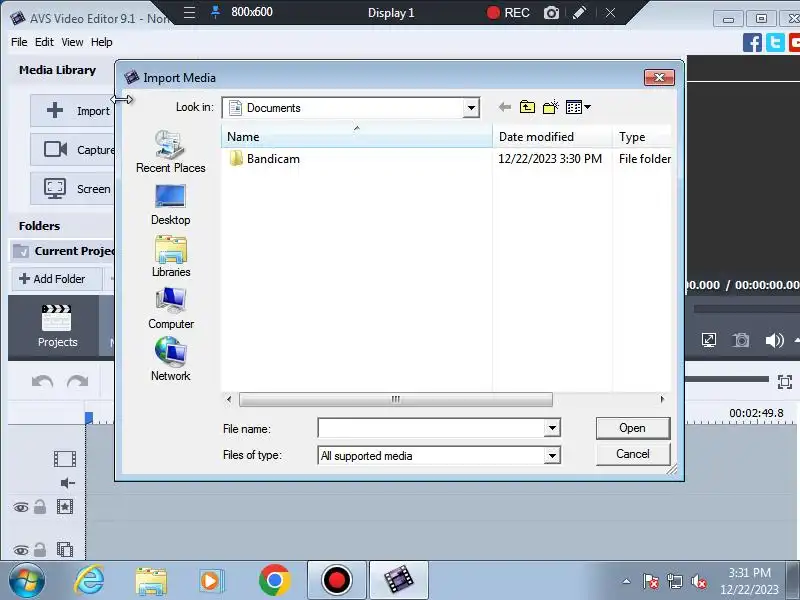Open the Help menu
This screenshot has width=800, height=600.
(x=102, y=42)
